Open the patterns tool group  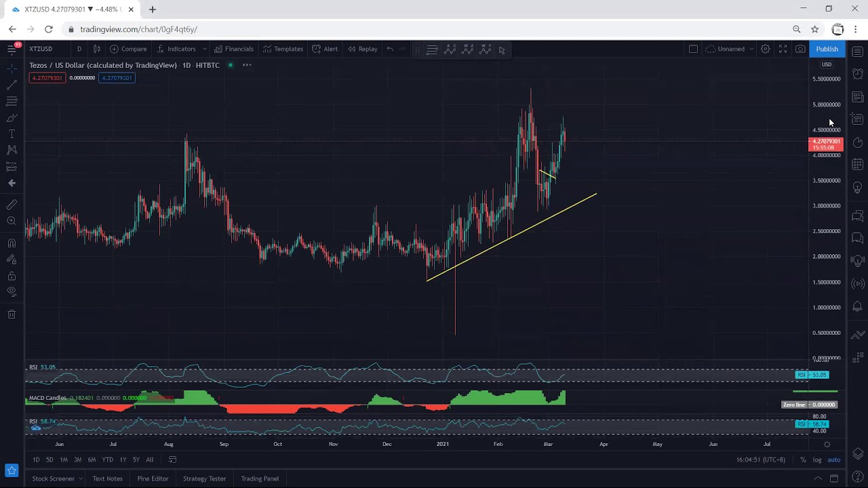pos(12,150)
